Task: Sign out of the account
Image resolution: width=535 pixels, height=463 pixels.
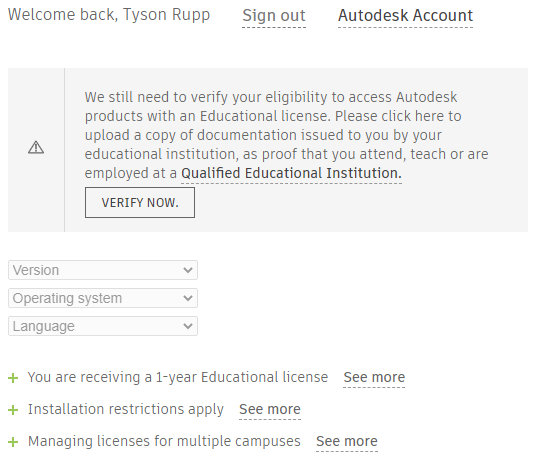Action: (x=274, y=16)
